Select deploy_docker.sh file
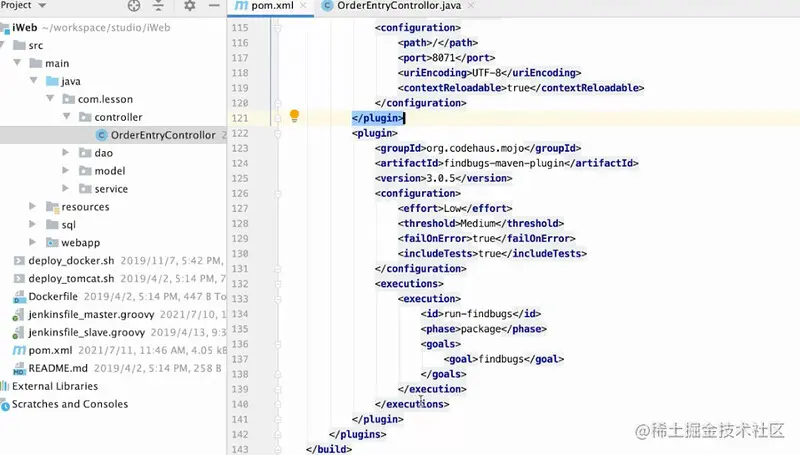This screenshot has height=455, width=800. [x=71, y=261]
